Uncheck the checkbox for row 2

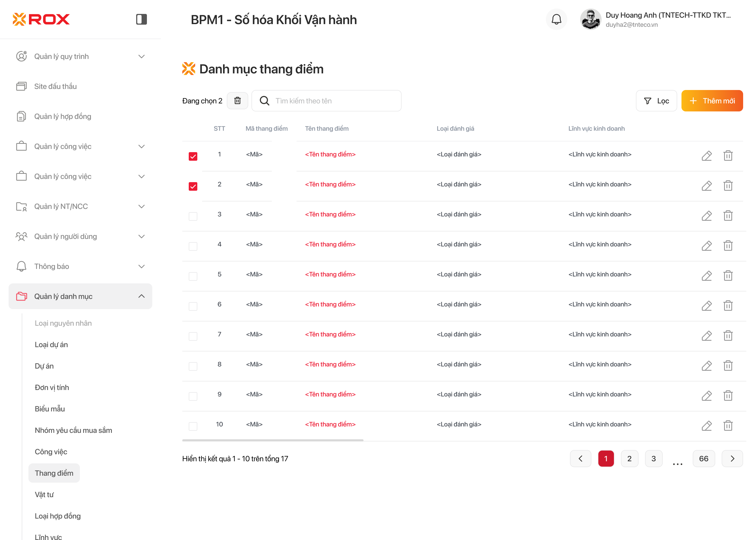[193, 186]
